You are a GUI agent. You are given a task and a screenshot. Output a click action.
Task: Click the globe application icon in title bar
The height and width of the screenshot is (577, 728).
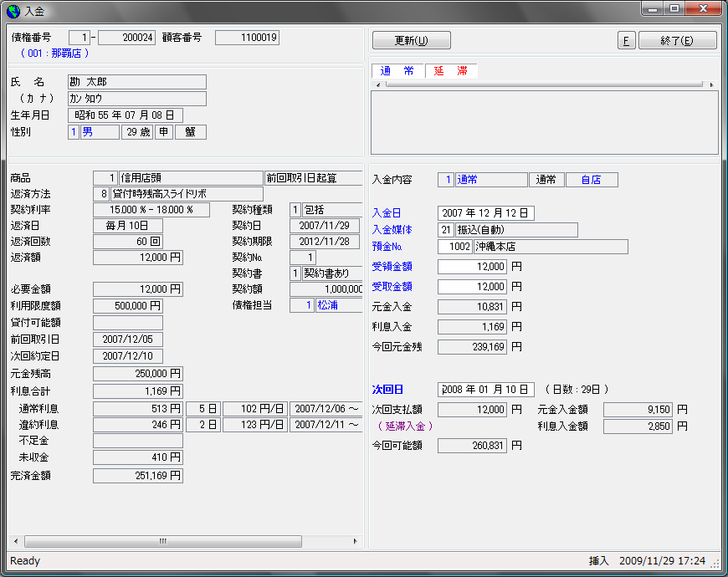pyautogui.click(x=13, y=10)
